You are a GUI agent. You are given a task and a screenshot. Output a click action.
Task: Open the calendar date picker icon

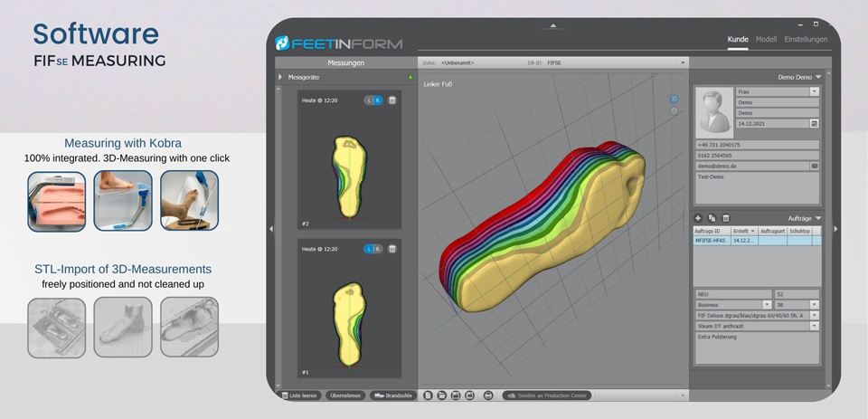click(815, 124)
